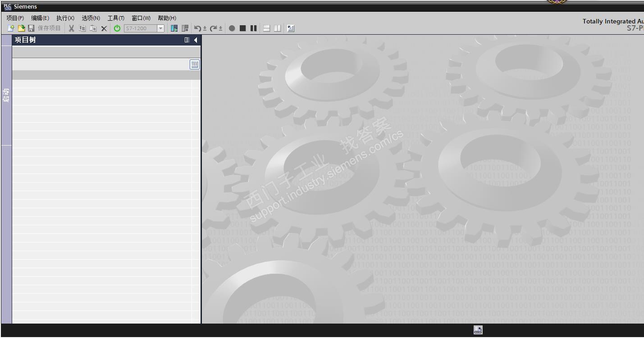
Task: Open the small arrow beside undo
Action: tap(205, 28)
